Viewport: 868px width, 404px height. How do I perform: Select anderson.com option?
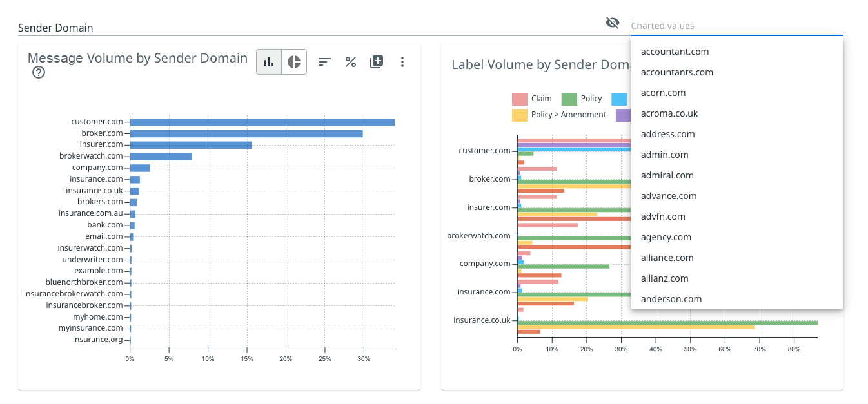coord(671,299)
